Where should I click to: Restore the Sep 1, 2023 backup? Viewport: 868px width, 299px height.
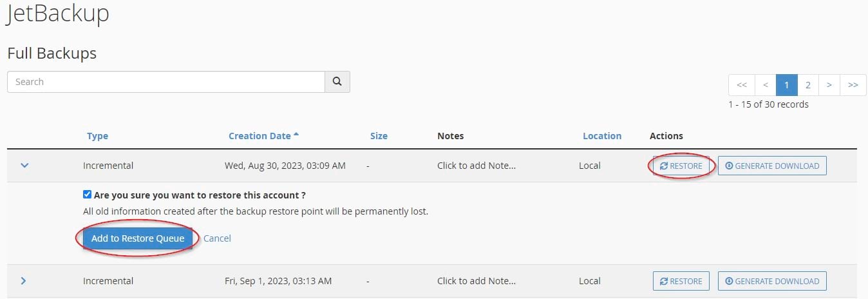coord(681,281)
